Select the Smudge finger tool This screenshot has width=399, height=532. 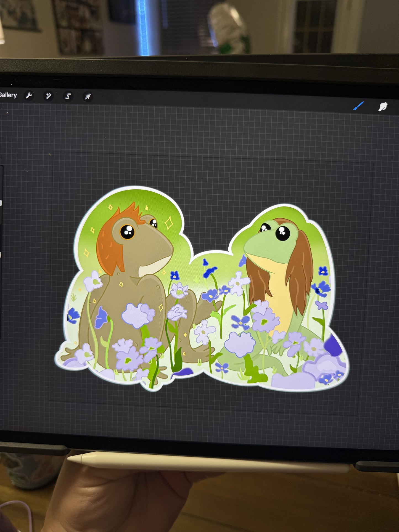coord(383,107)
